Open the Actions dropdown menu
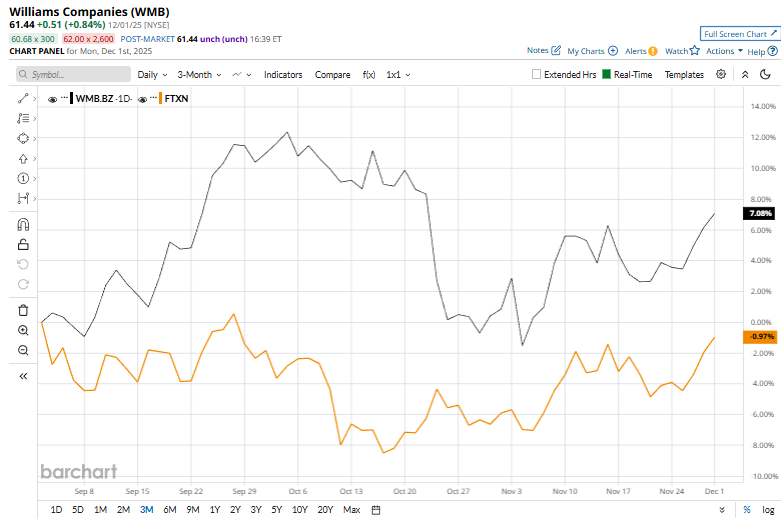 point(724,51)
